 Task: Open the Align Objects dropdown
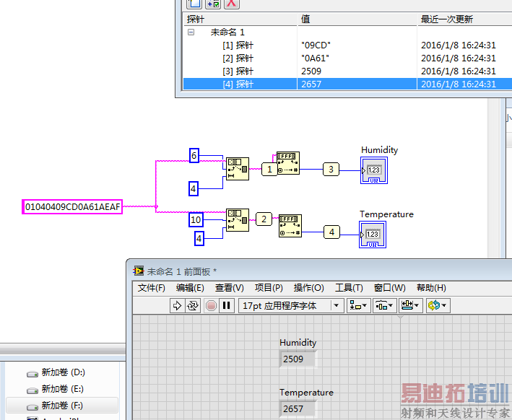[x=358, y=306]
